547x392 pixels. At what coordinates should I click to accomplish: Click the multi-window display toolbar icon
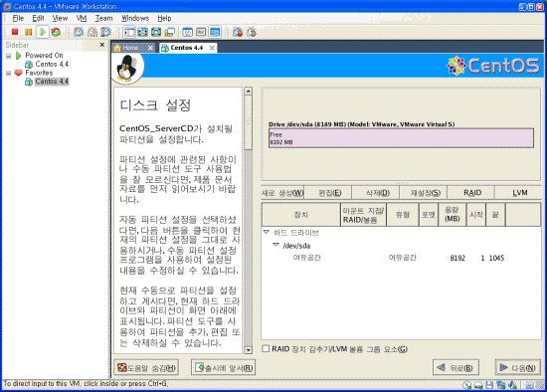click(169, 32)
